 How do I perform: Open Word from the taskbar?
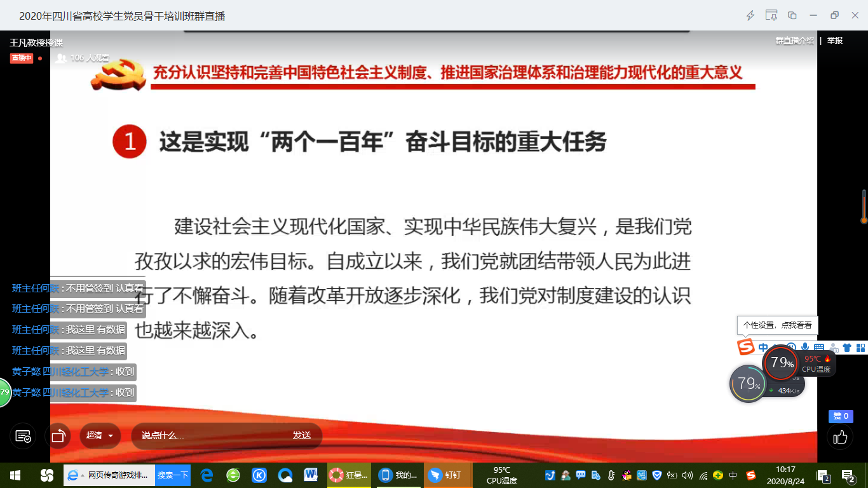[311, 475]
